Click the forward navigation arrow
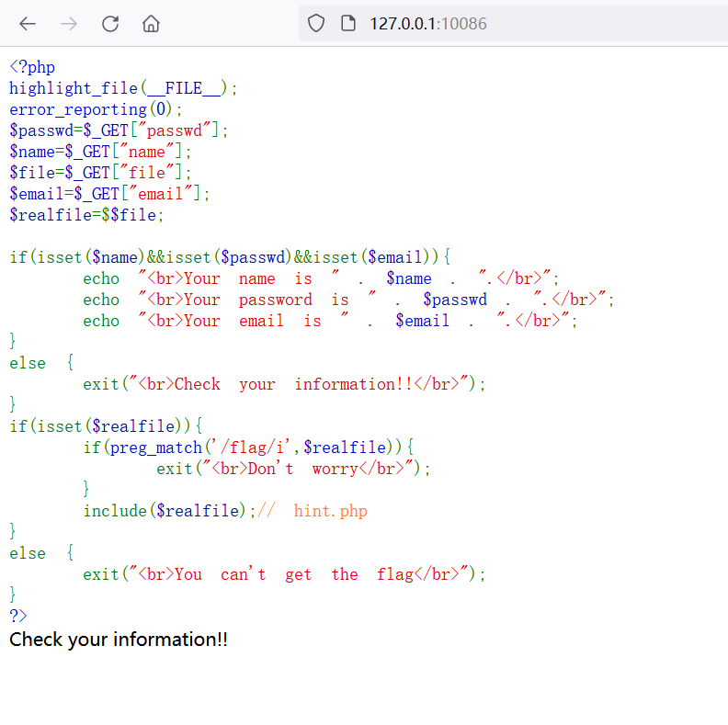Viewport: 728px width, 725px height. (69, 24)
